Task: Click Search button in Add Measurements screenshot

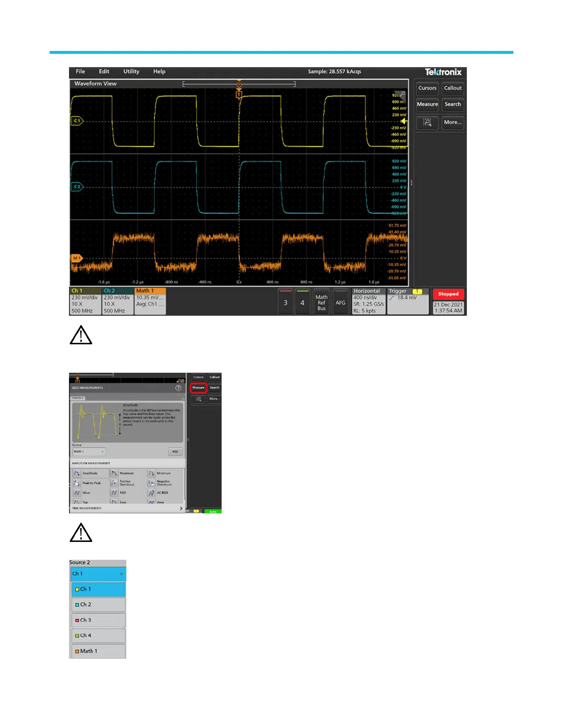Action: (214, 388)
